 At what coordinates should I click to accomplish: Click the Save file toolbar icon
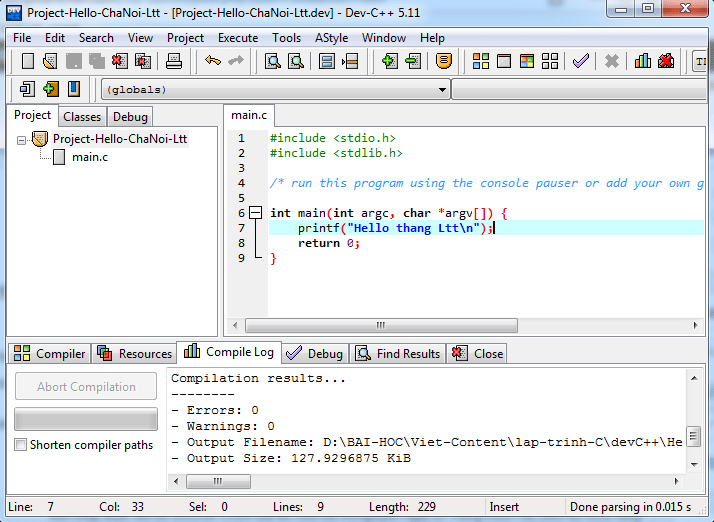click(x=74, y=61)
